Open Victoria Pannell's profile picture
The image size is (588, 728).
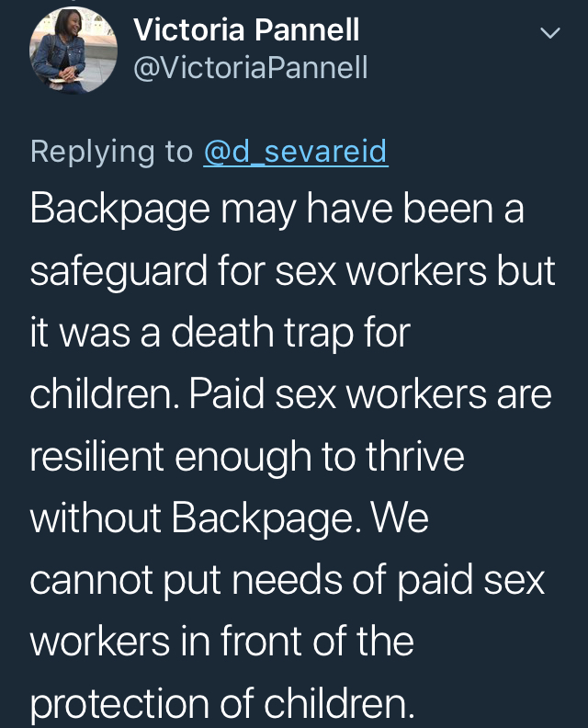click(73, 51)
